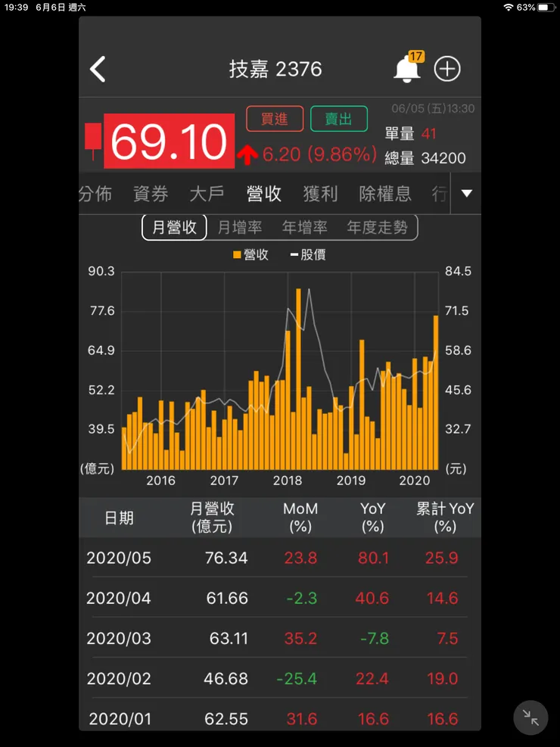Image resolution: width=560 pixels, height=747 pixels.
Task: Tap the price 69.10
Action: click(169, 141)
